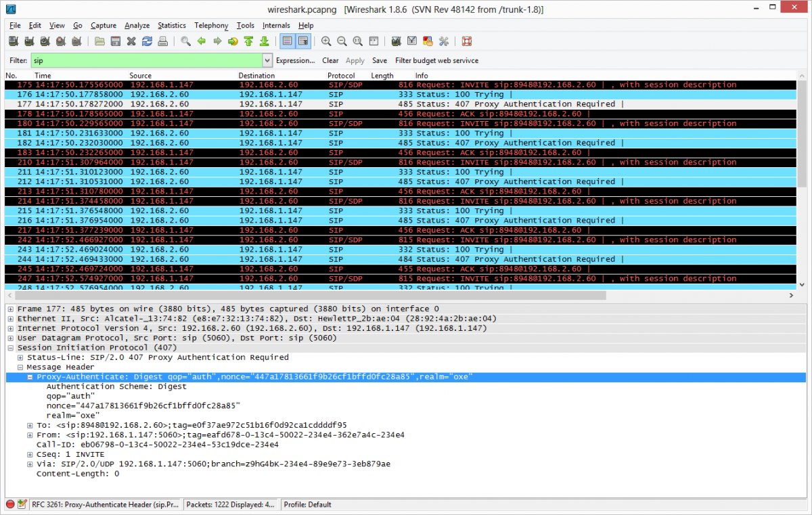
Task: Sort packets by the Protocol column header
Action: (341, 76)
